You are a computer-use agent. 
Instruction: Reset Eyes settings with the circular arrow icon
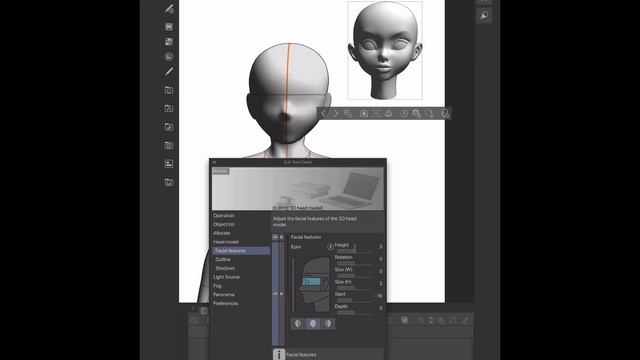pos(330,247)
